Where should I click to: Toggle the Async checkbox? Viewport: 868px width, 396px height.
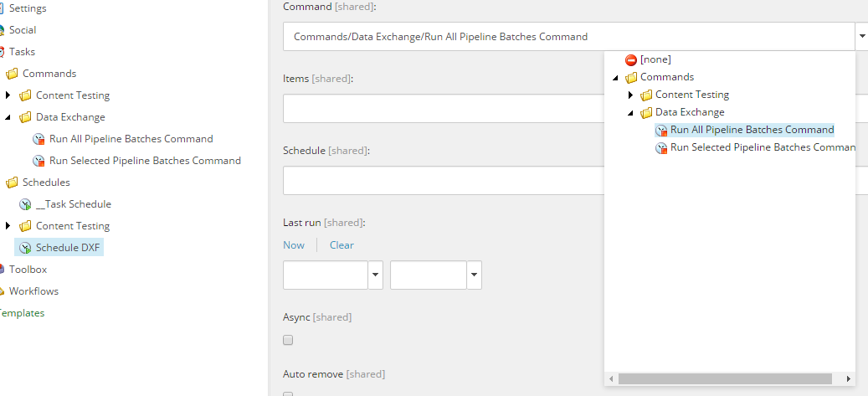click(x=288, y=340)
